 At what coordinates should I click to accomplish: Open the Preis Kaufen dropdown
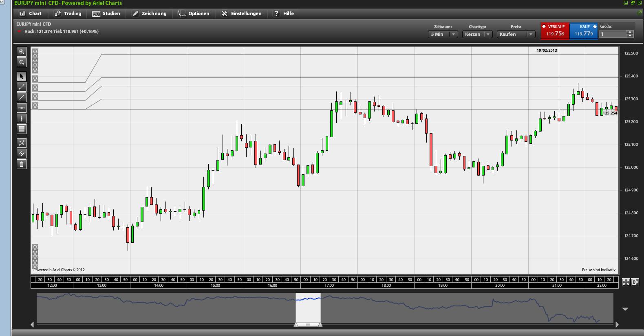tap(516, 34)
